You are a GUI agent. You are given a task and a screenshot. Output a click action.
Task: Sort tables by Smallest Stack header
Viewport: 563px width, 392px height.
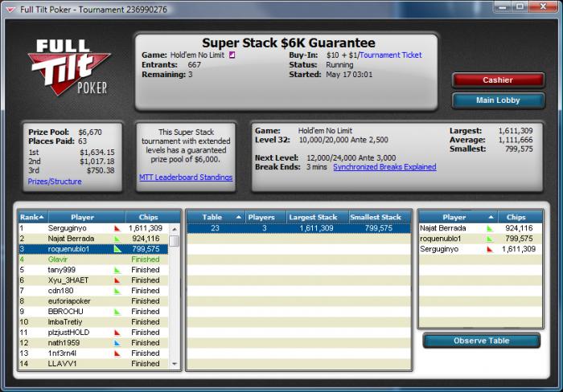(x=380, y=217)
